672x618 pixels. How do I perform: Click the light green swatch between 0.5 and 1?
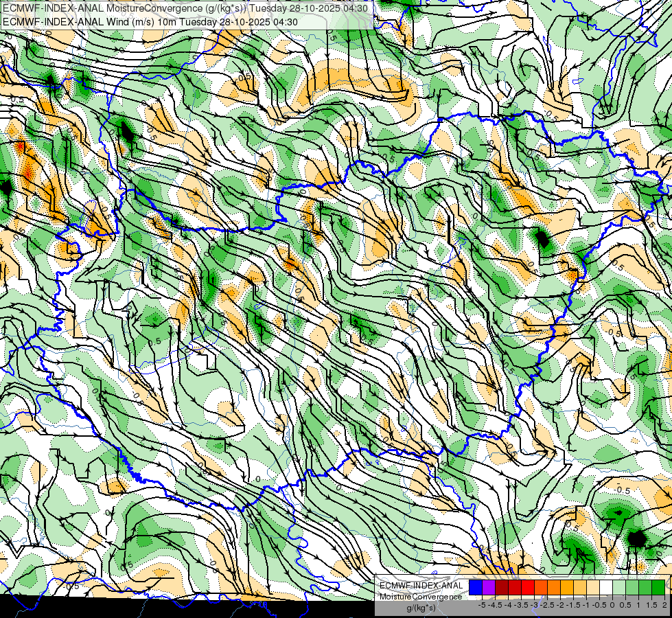(632, 587)
